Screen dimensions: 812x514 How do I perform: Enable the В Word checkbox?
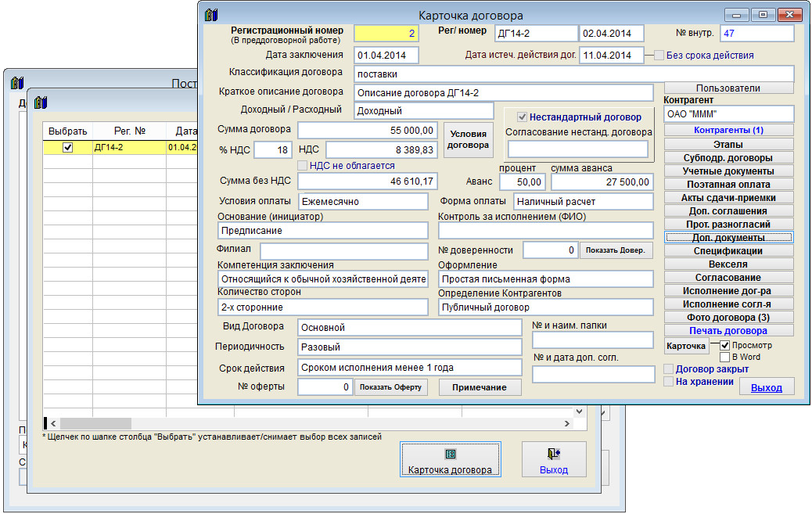coord(724,358)
